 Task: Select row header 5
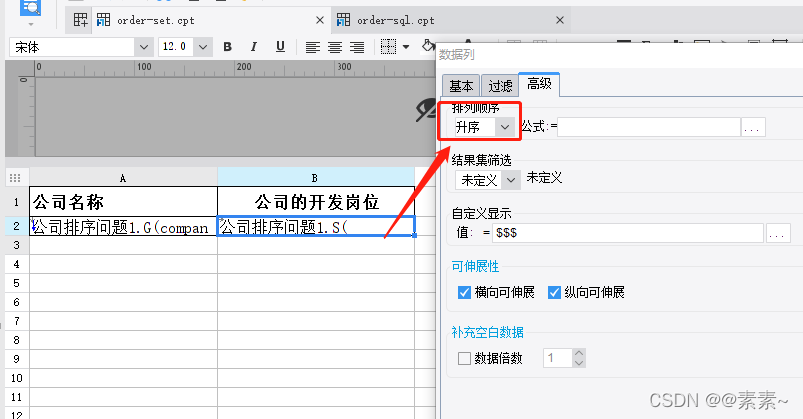pyautogui.click(x=16, y=283)
